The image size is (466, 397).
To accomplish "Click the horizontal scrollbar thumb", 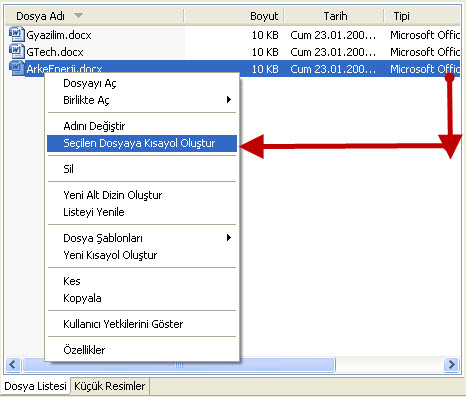I will pyautogui.click(x=179, y=365).
